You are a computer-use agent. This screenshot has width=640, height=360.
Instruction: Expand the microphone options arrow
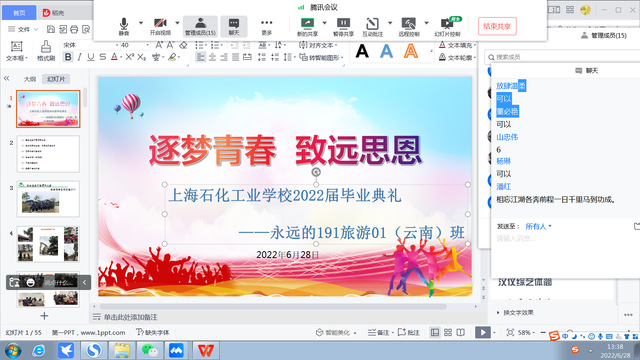point(141,23)
